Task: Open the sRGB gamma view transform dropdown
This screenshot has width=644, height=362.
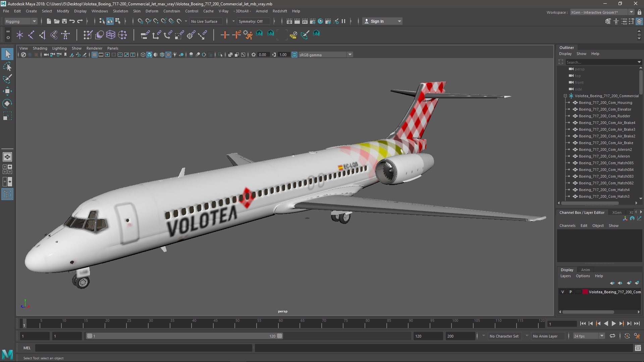Action: tap(325, 55)
